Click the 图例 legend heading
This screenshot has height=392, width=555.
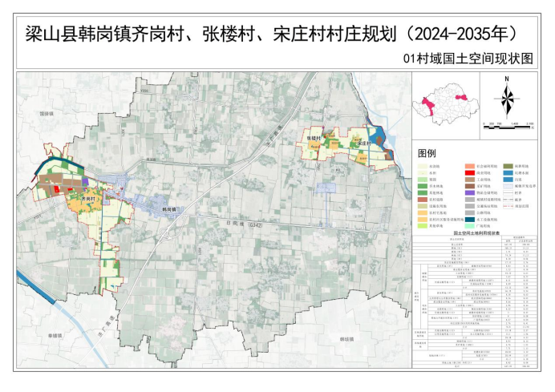point(427,153)
